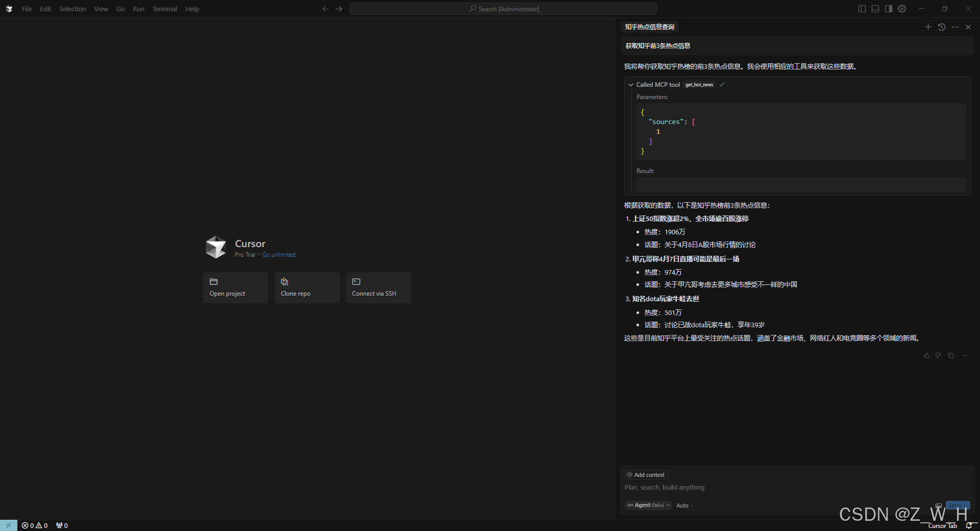
Task: Click the Parameters JSON code block
Action: 801,132
